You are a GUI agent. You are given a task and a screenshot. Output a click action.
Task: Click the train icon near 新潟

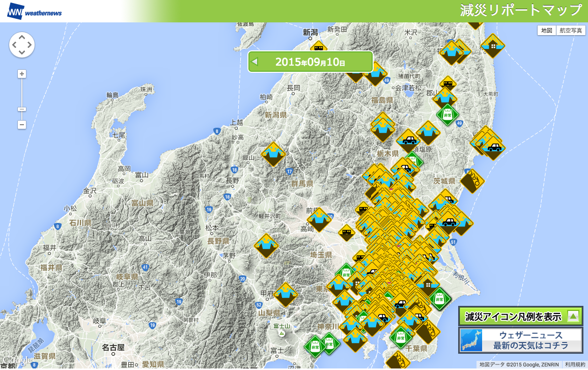[319, 48]
